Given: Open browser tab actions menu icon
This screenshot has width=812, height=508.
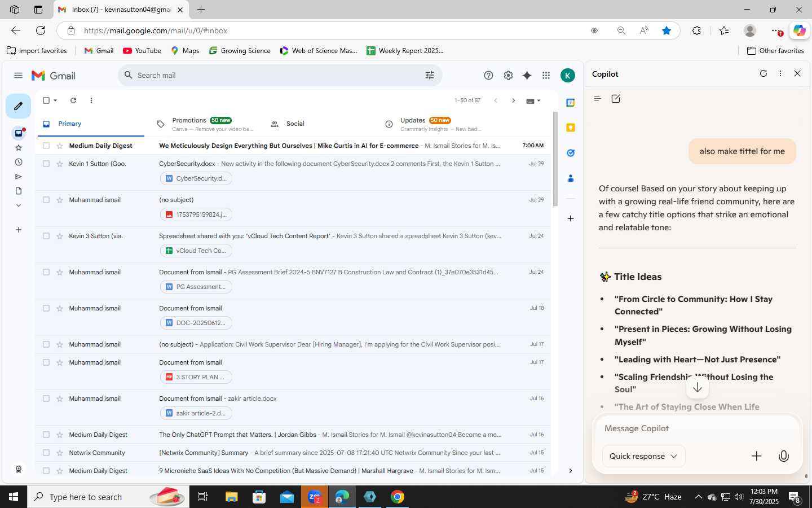Looking at the screenshot, I should pyautogui.click(x=38, y=10).
